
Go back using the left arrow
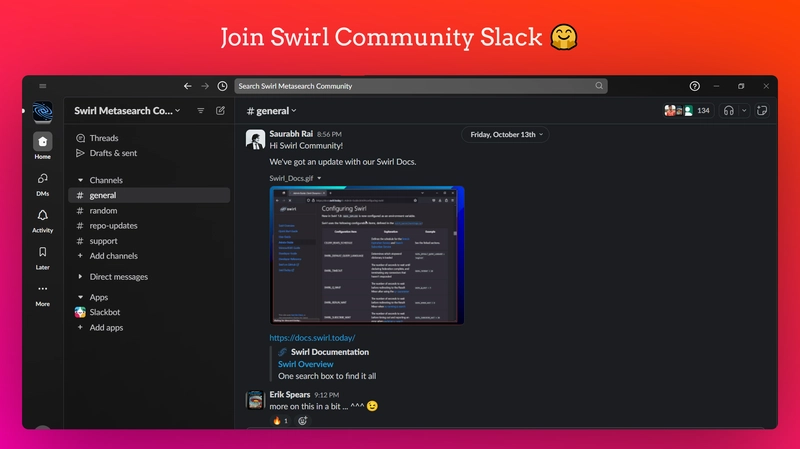click(188, 86)
